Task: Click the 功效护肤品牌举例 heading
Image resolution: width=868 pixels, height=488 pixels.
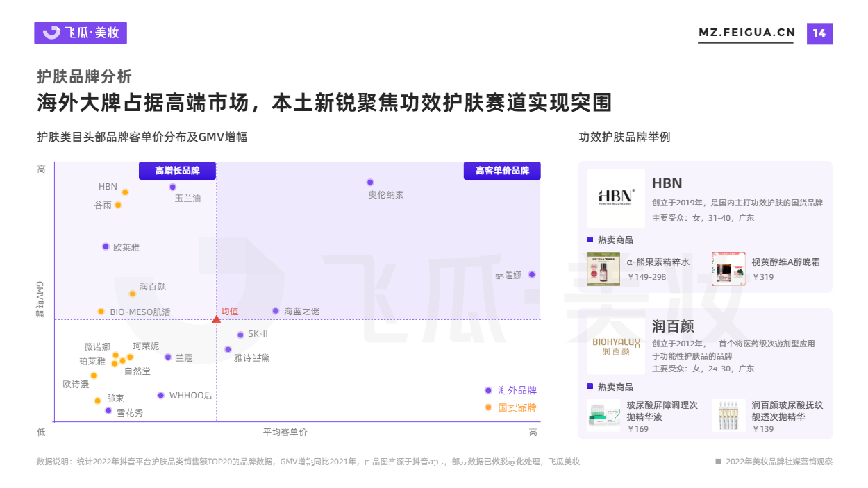Action: pos(624,137)
